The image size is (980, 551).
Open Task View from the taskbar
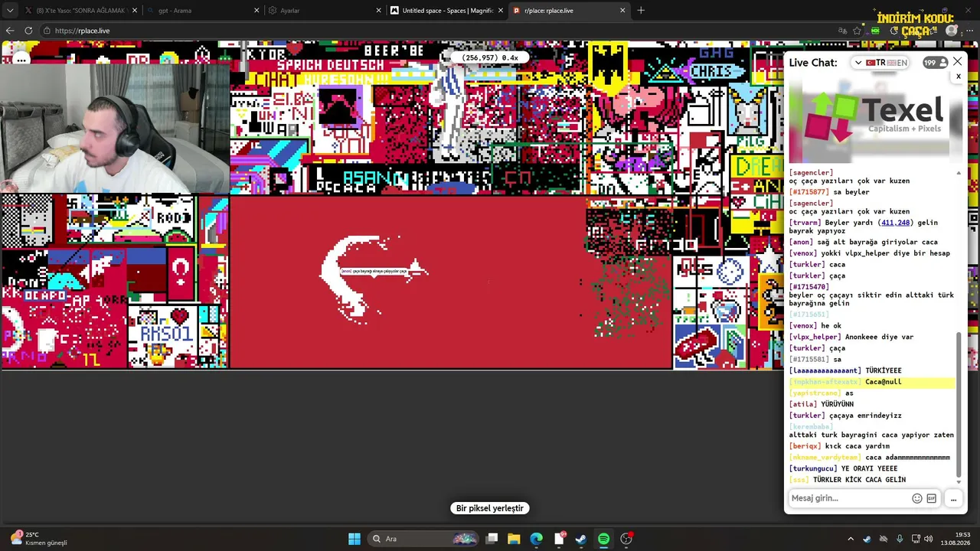tap(492, 539)
